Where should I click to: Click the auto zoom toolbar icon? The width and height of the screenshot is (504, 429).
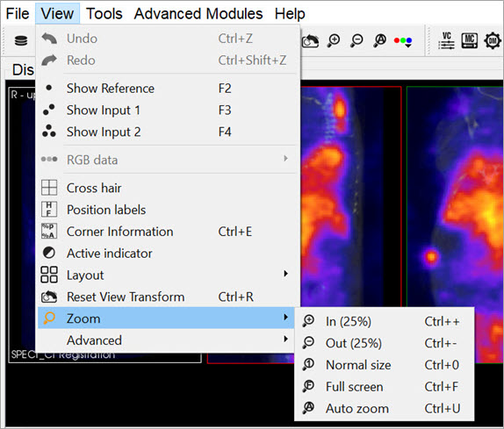pyautogui.click(x=380, y=40)
